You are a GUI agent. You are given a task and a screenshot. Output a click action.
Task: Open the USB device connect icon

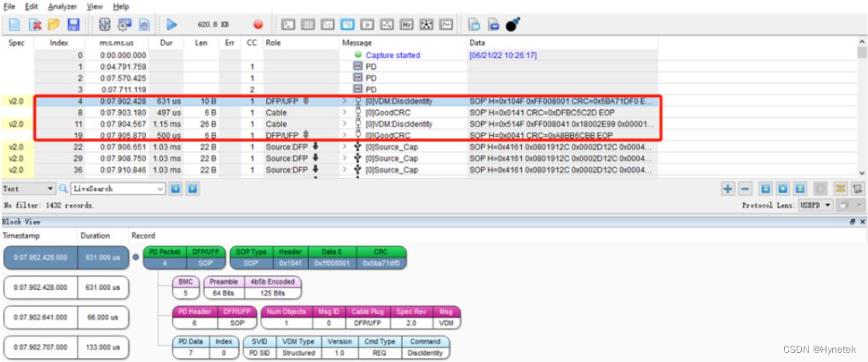point(105,24)
